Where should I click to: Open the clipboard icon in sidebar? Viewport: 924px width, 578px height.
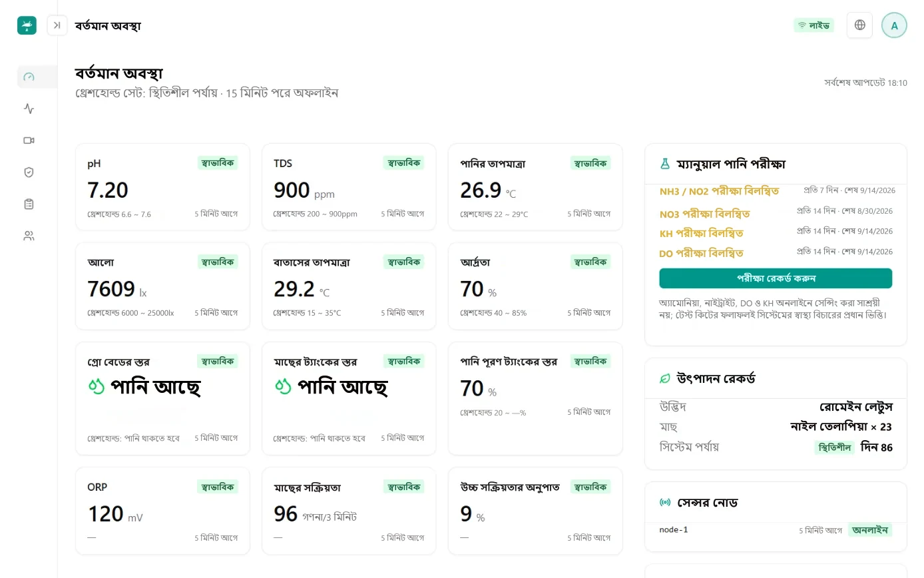click(29, 204)
